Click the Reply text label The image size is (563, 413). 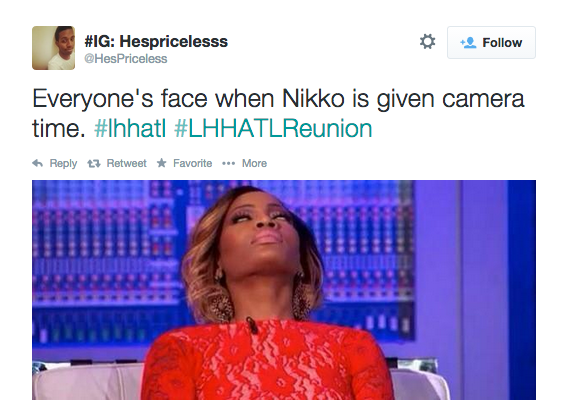63,163
